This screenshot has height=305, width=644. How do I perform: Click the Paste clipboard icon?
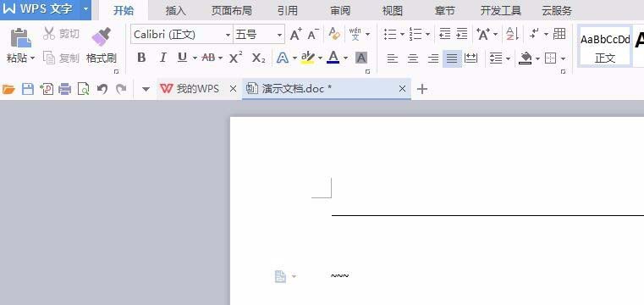click(21, 37)
